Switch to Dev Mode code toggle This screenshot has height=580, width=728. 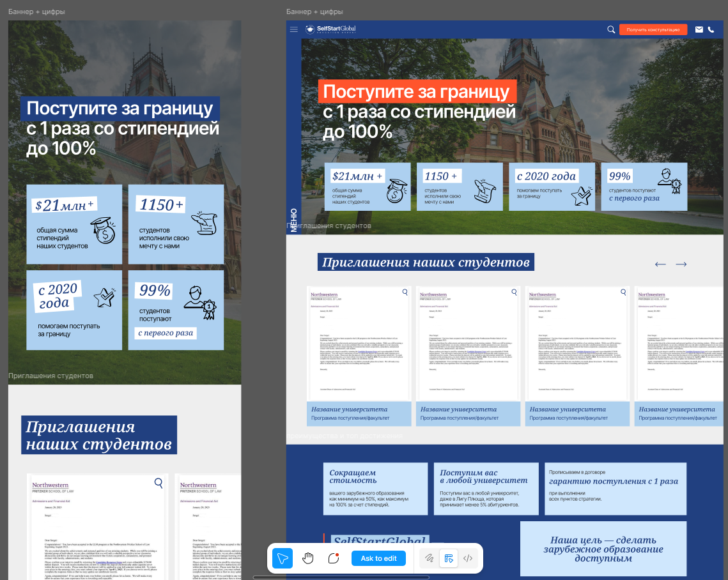tap(468, 558)
